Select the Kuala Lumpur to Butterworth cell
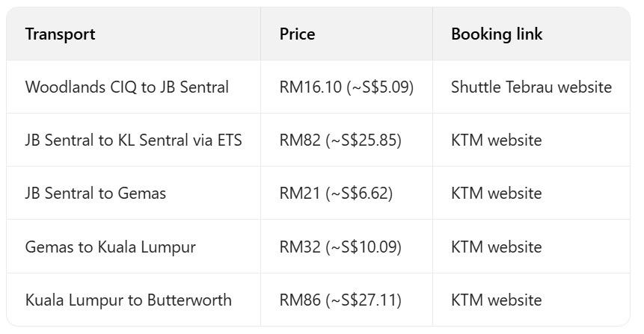The width and height of the screenshot is (644, 334). pos(128,300)
